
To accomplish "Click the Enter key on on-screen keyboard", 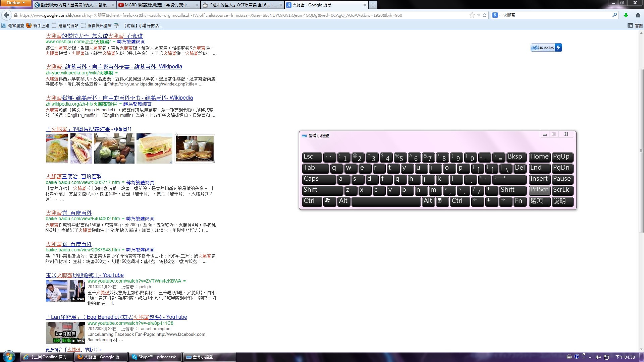I will (509, 179).
